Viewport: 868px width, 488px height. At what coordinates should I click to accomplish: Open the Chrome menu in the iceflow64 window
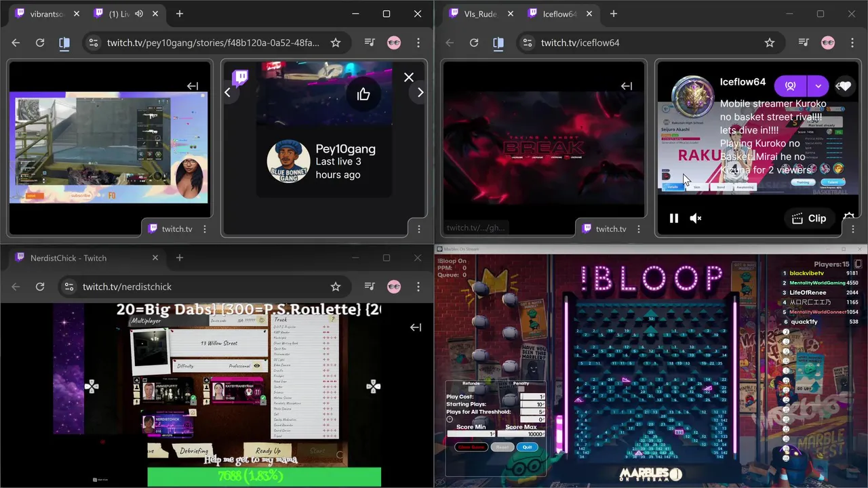click(x=852, y=43)
